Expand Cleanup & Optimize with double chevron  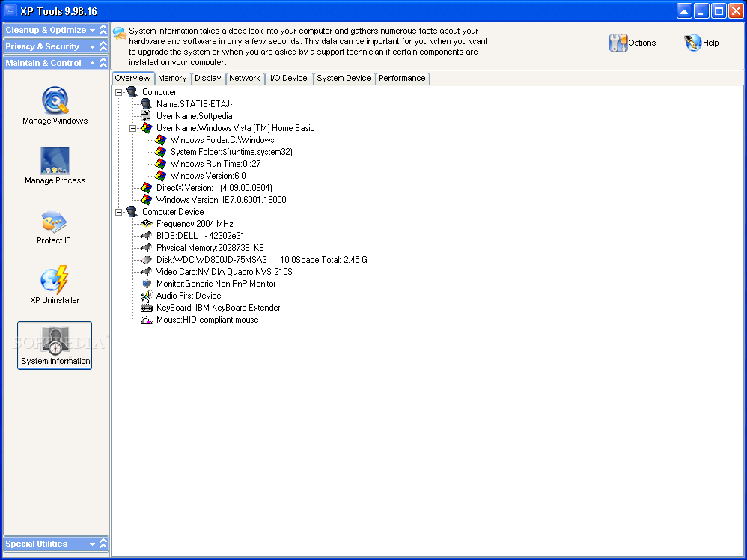(x=103, y=30)
